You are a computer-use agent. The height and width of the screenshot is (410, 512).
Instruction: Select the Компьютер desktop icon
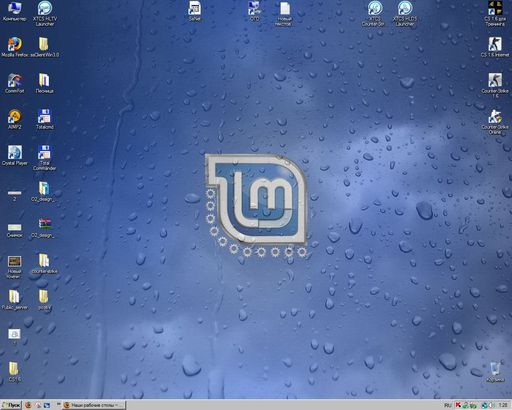(x=14, y=11)
